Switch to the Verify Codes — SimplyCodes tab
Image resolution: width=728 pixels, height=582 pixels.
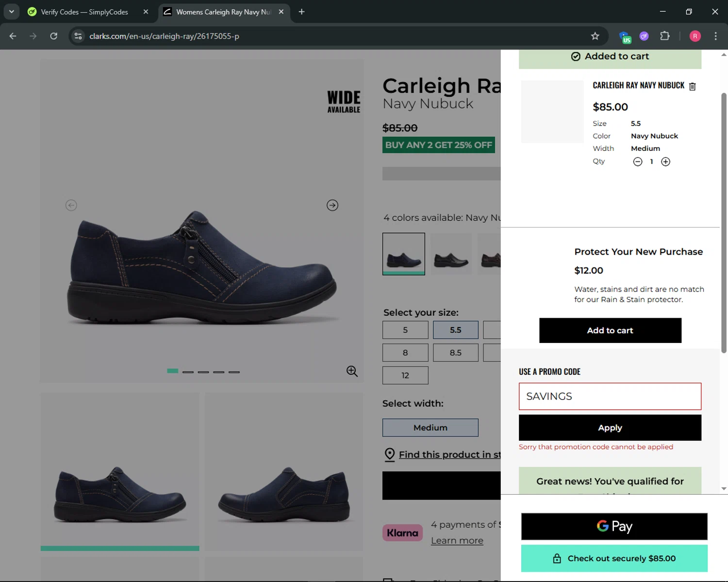pos(84,12)
